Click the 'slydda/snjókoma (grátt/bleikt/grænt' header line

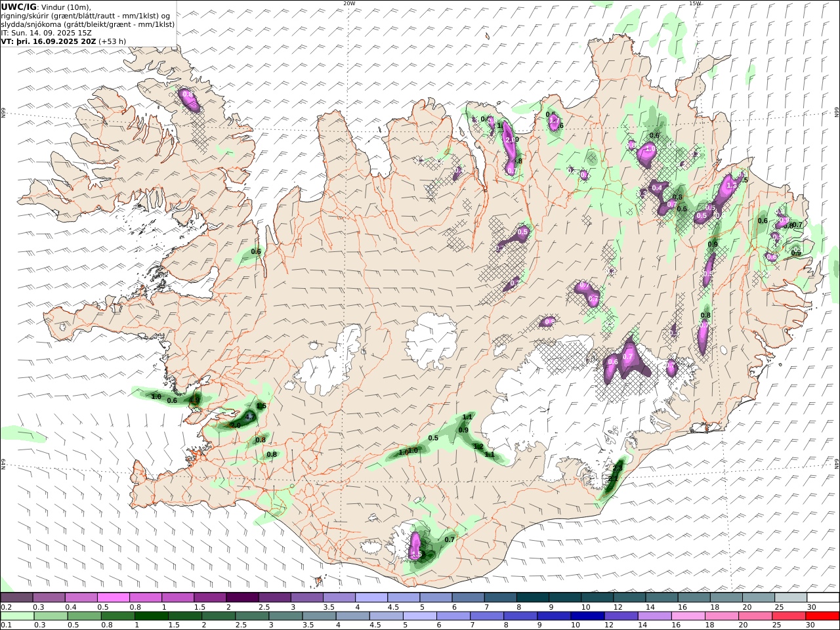(x=88, y=24)
